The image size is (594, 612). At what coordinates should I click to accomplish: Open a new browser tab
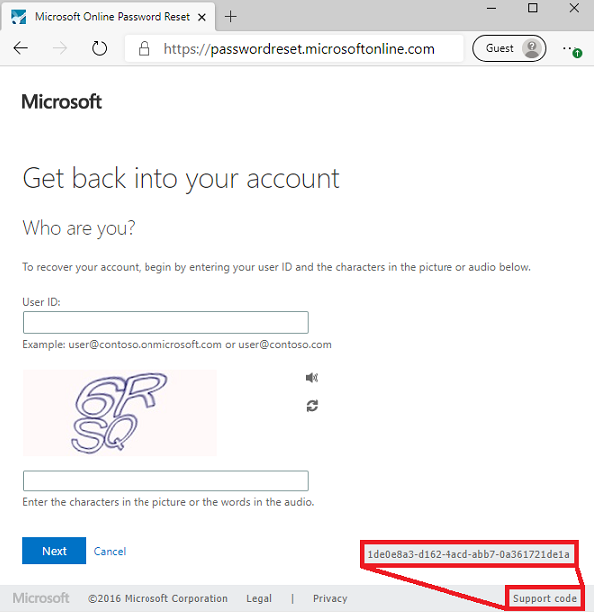(231, 16)
